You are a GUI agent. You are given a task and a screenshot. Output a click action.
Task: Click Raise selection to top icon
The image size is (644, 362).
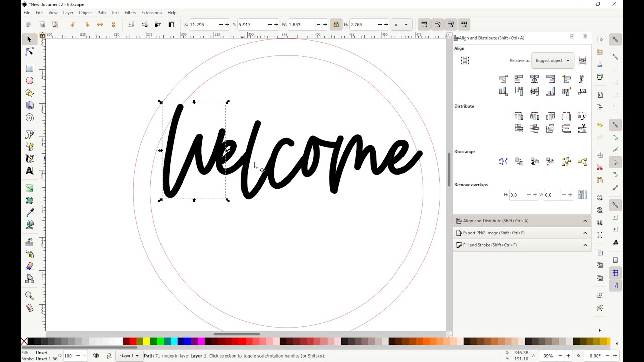coord(171,24)
